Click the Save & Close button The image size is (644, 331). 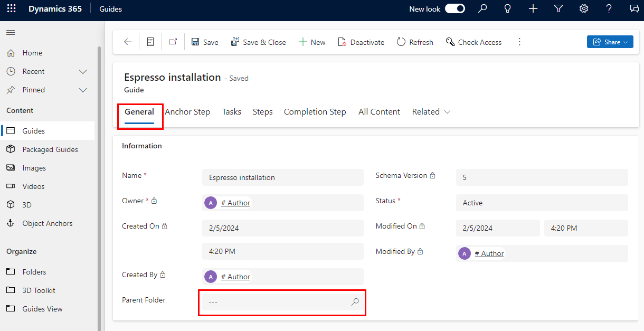click(258, 42)
